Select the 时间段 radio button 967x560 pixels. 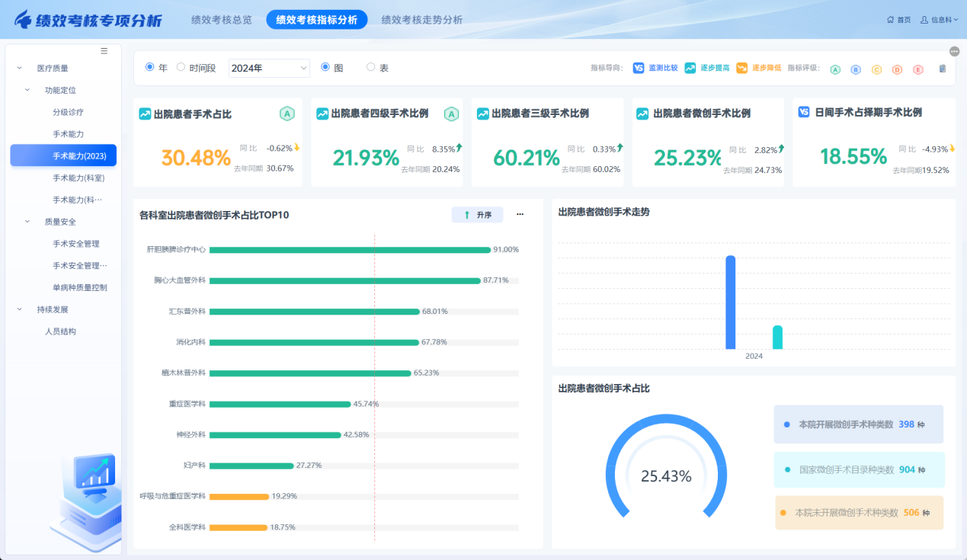coord(181,67)
